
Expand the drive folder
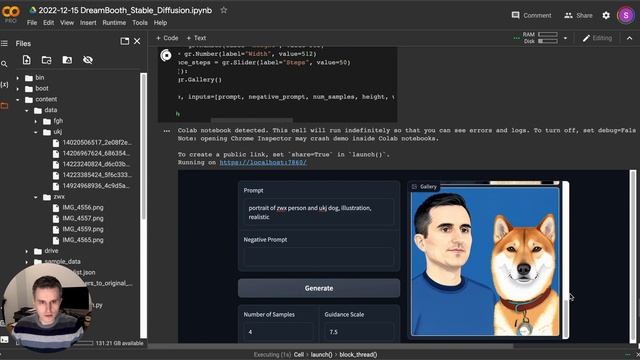click(27, 251)
